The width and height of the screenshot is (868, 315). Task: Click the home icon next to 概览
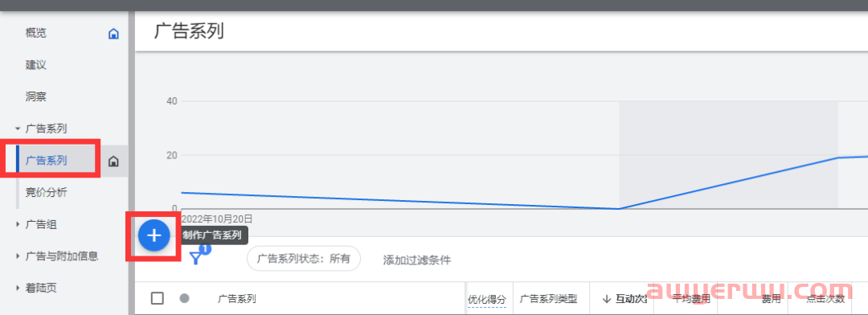[113, 34]
